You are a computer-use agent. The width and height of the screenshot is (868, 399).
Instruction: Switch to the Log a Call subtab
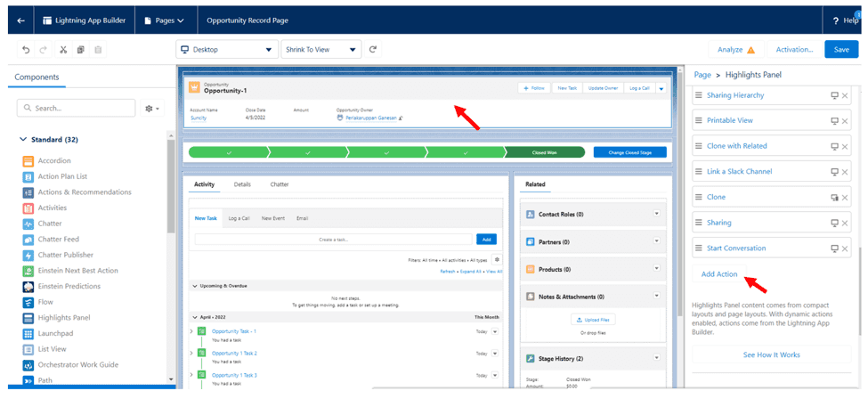(239, 218)
